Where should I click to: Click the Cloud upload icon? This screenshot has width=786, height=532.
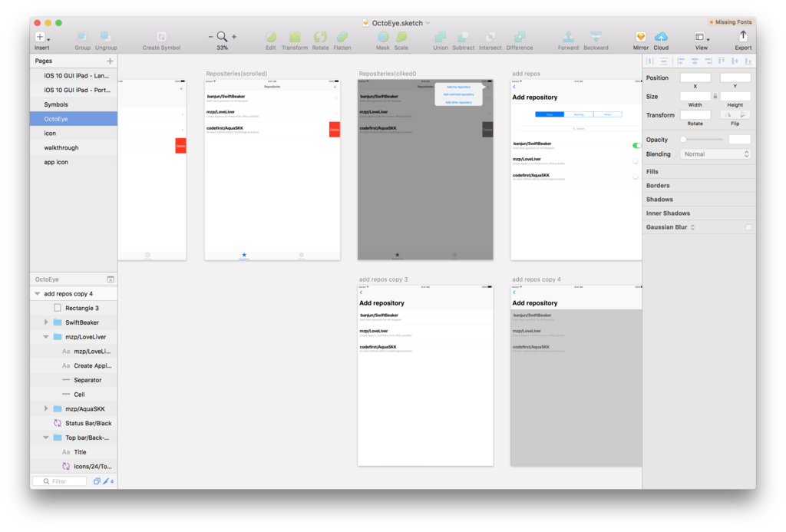point(661,37)
